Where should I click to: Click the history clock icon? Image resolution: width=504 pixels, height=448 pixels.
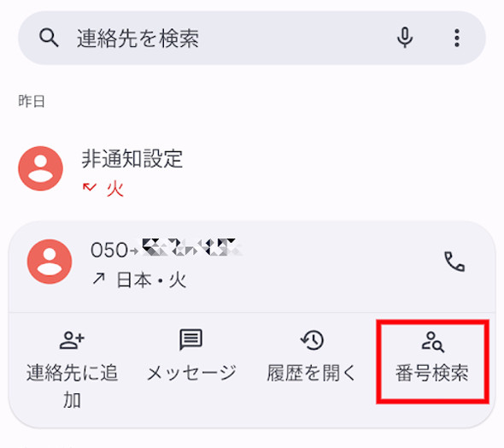tap(312, 340)
